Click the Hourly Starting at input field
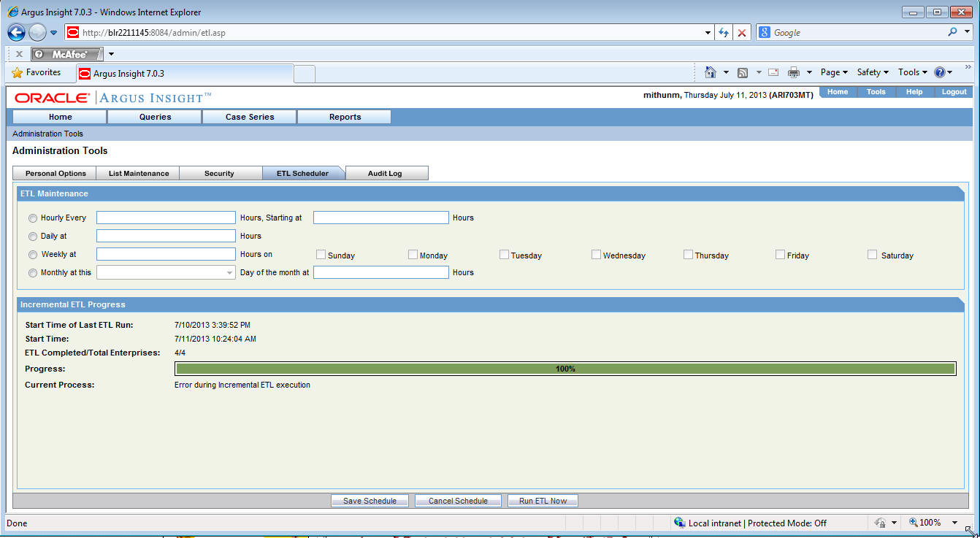 point(381,218)
